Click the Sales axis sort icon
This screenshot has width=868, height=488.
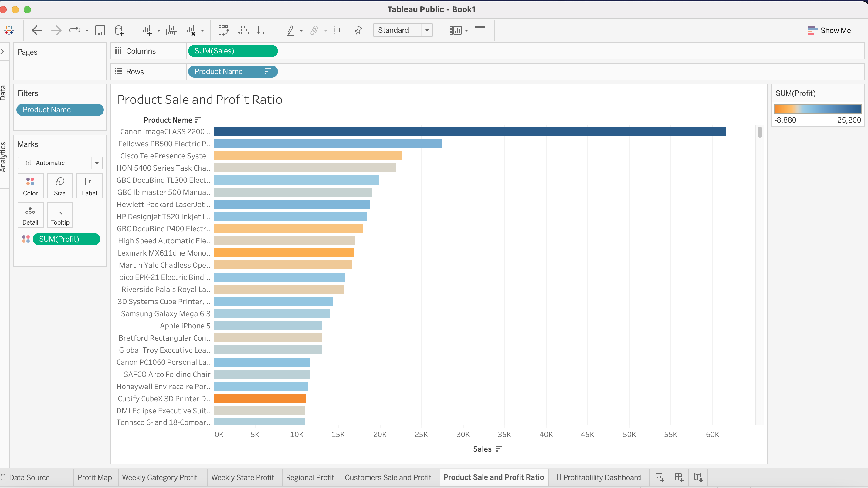click(x=499, y=449)
